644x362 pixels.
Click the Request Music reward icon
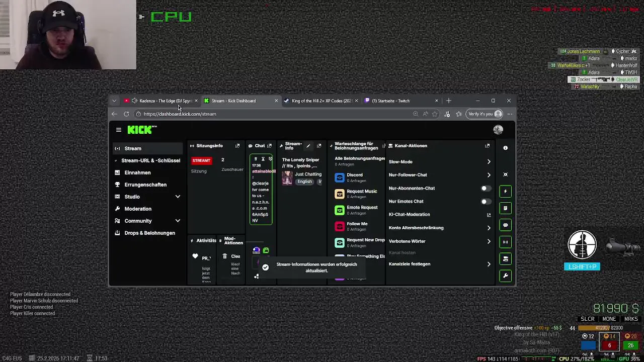340,194
